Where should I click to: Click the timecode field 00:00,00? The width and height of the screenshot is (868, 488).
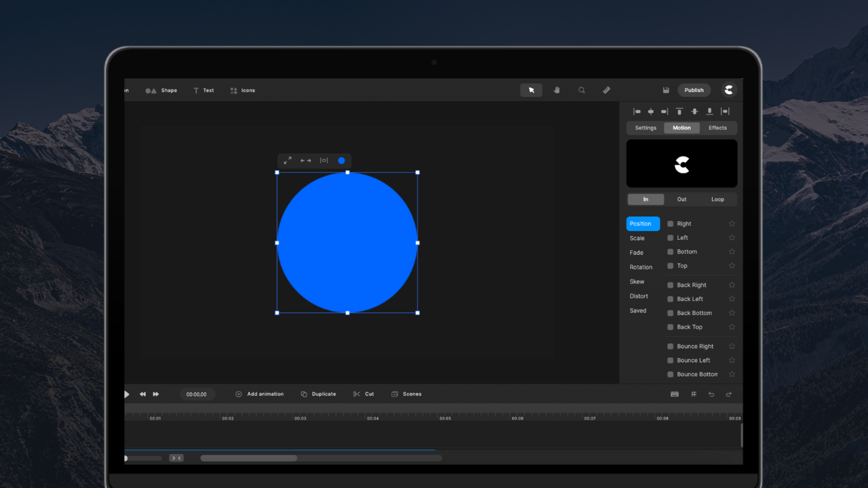click(x=197, y=394)
